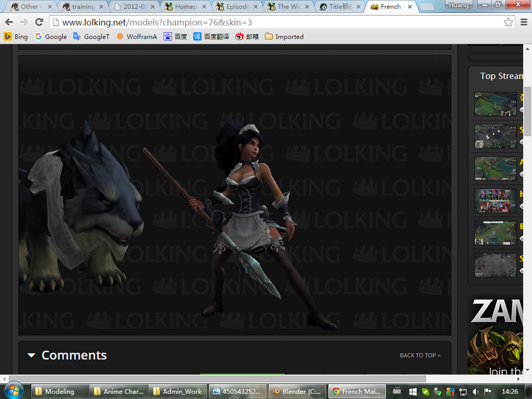Open the WolframA bookmark

coord(137,37)
